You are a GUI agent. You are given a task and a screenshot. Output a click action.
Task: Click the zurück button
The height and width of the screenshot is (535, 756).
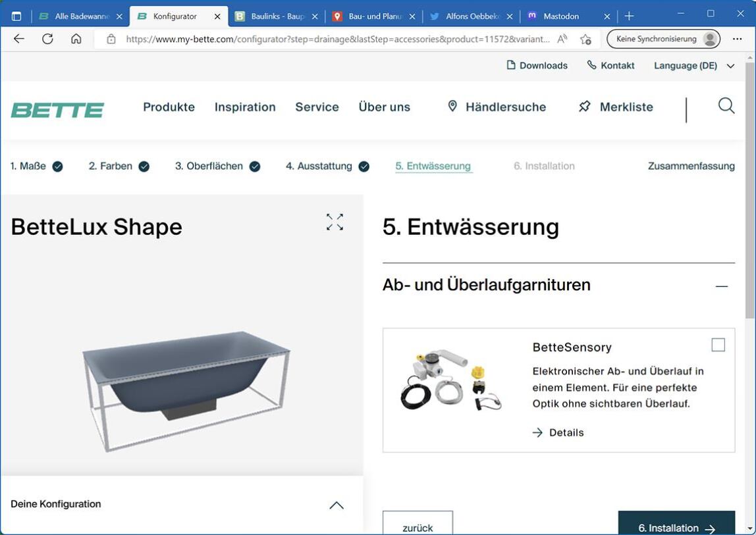418,523
